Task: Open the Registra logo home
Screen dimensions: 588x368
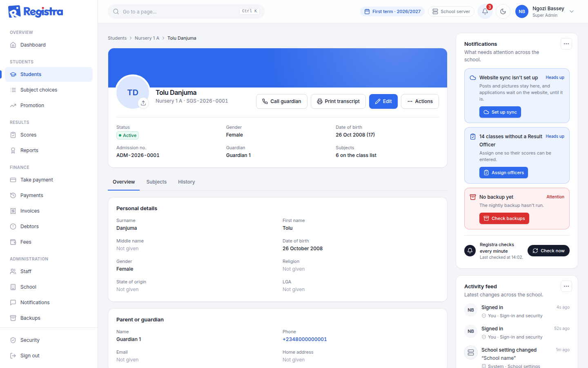Action: pos(36,11)
